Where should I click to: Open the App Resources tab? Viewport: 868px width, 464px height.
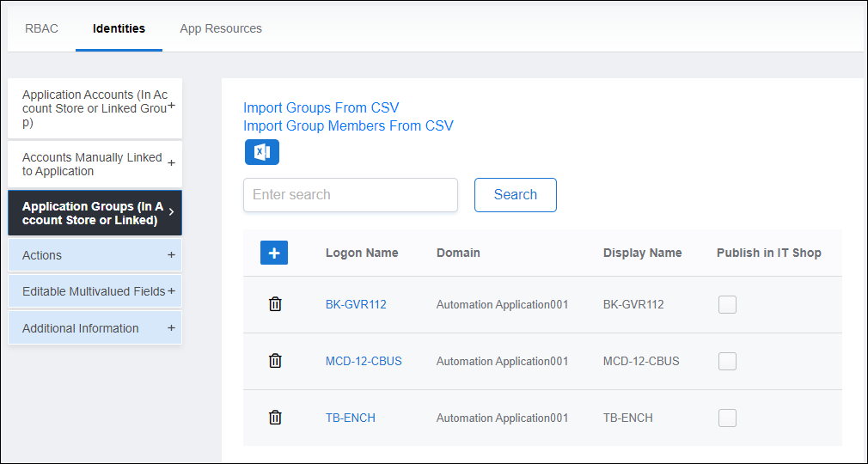coord(221,28)
